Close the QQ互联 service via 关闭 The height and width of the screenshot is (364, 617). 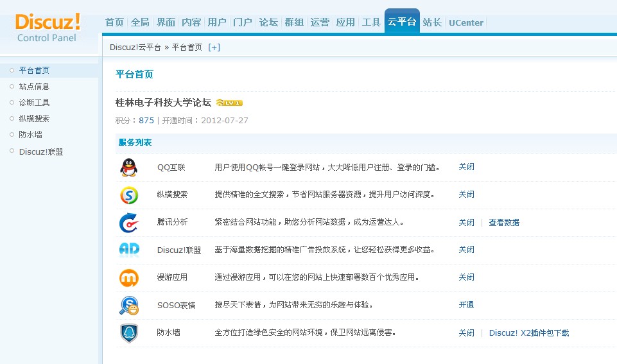(466, 167)
